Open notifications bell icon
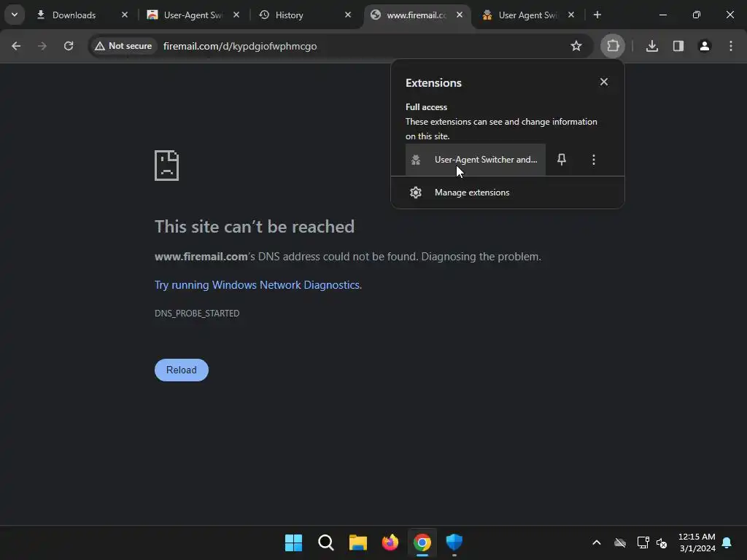 [x=727, y=542]
